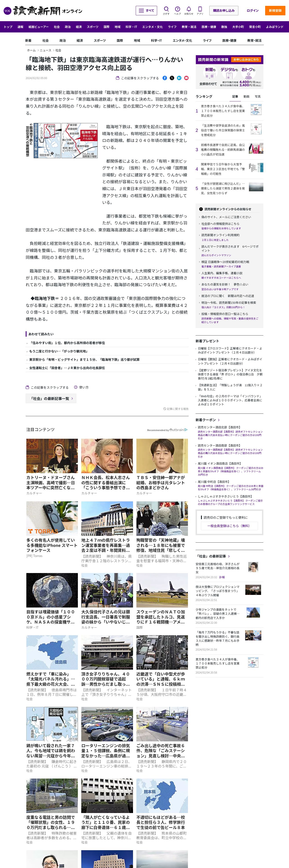The image size is (289, 868).
Task: Open the 徳島県 map article thumbnail
Action: (52, 652)
